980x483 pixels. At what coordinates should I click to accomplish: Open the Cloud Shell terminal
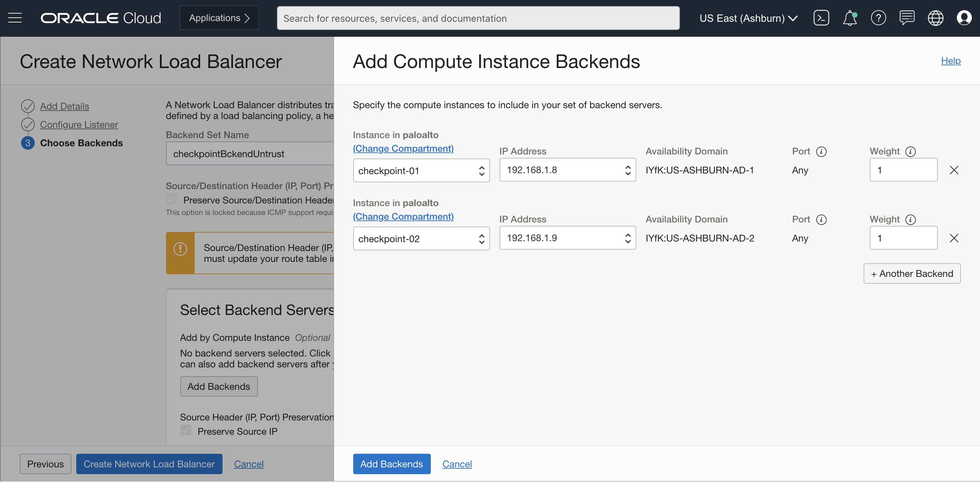(x=821, y=17)
